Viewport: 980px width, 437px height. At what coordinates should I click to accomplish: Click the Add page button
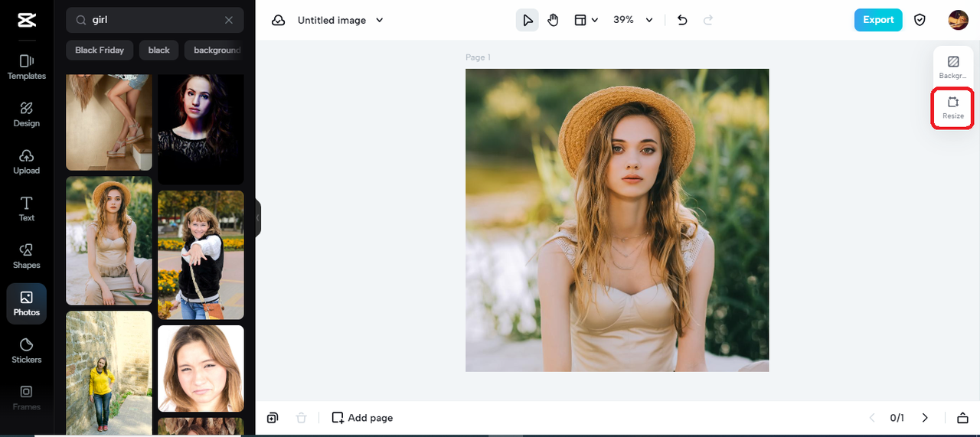362,418
